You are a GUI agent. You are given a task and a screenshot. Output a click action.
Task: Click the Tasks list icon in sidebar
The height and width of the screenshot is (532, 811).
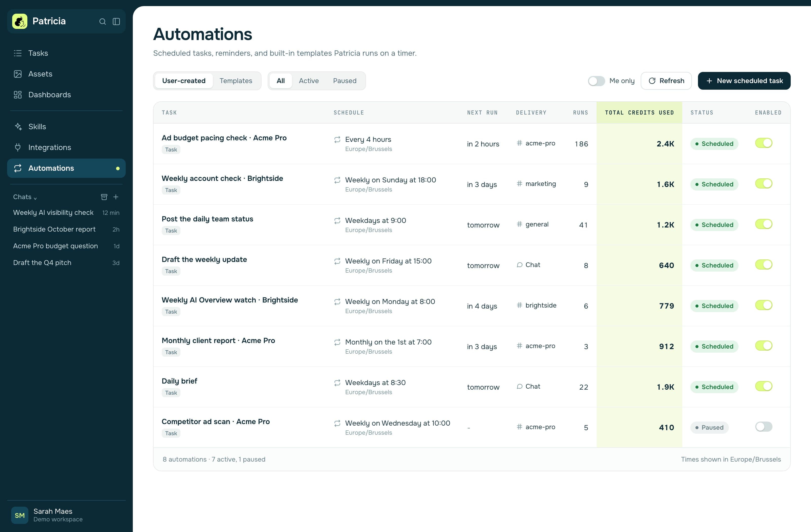point(18,53)
